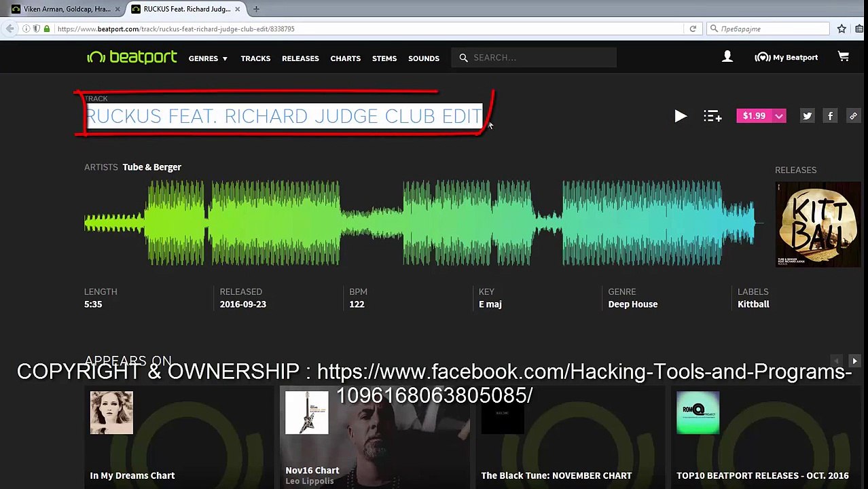The height and width of the screenshot is (489, 868).
Task: Bookmark this page with the star
Action: pos(842,29)
